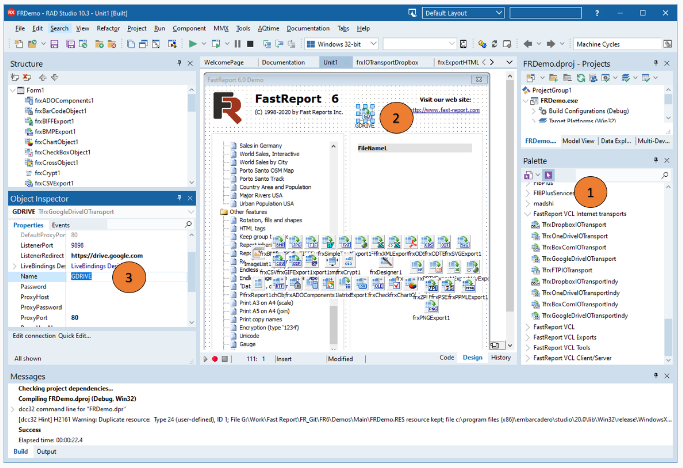Click the Machine Cycles search field
The width and height of the screenshot is (683, 468).
(617, 44)
